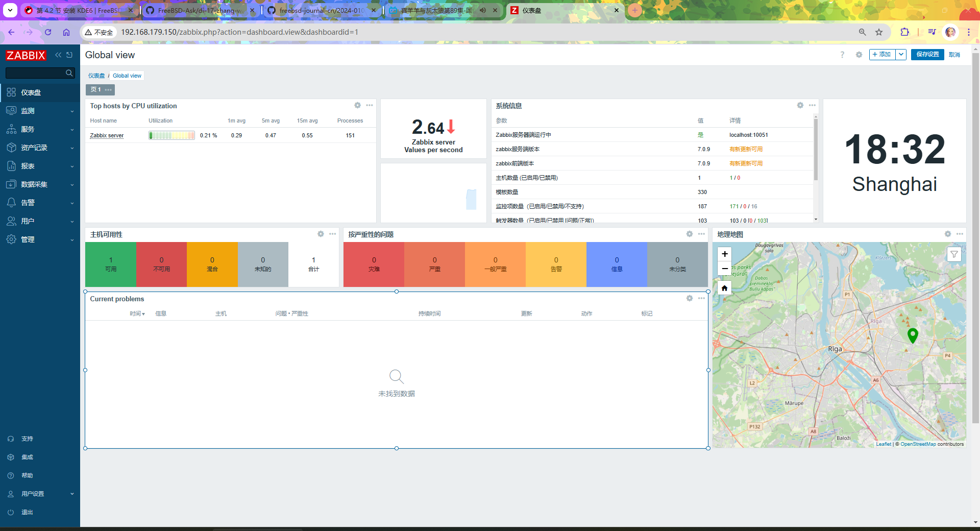Open the Leaflet attribution link
Image resolution: width=980 pixels, height=531 pixels.
pyautogui.click(x=884, y=444)
